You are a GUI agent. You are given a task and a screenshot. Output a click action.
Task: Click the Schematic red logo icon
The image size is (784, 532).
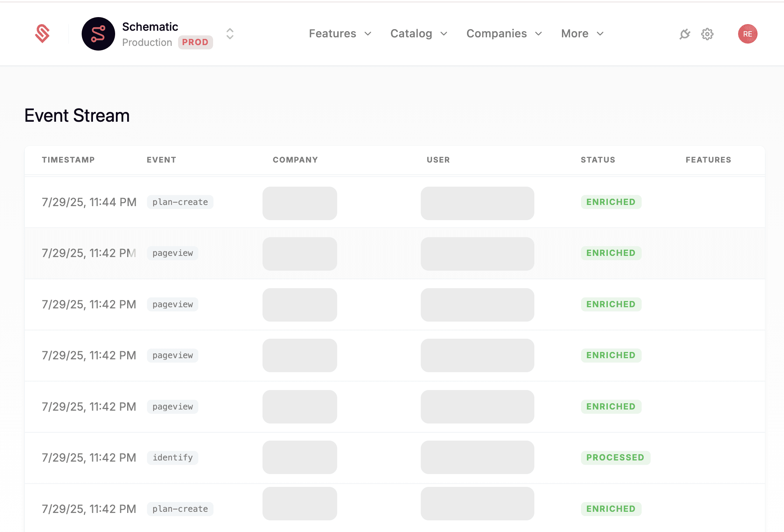[42, 33]
